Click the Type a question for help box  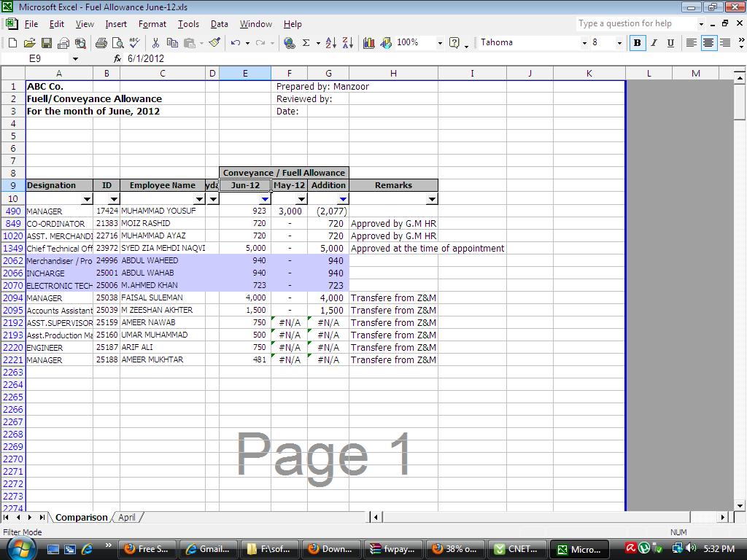(x=636, y=23)
